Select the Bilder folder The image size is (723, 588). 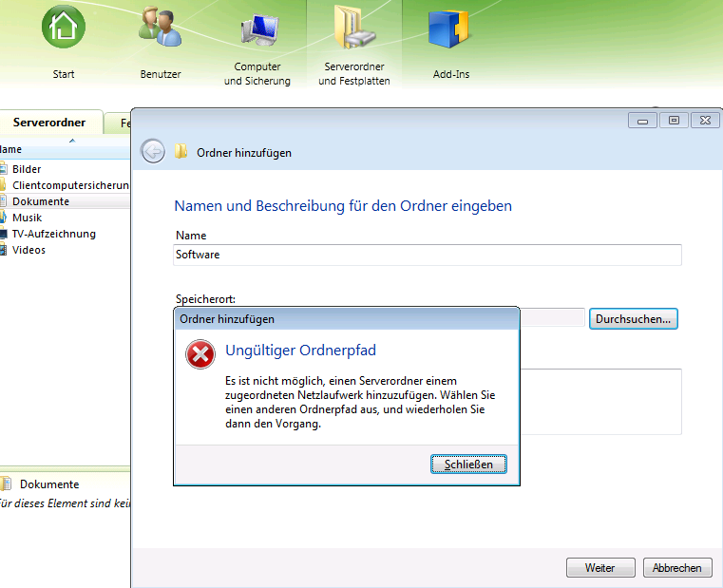(27, 169)
